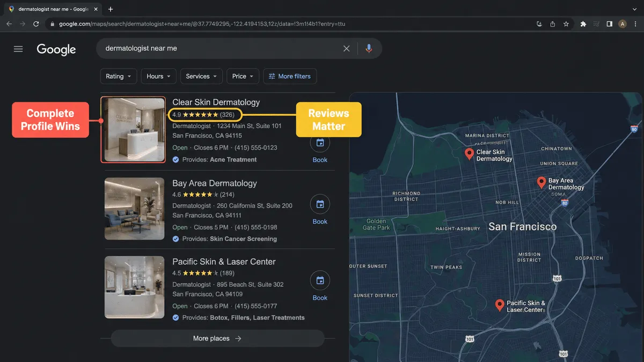Click address 895 Beach St, Suite 302
644x362 pixels.
coord(250,285)
